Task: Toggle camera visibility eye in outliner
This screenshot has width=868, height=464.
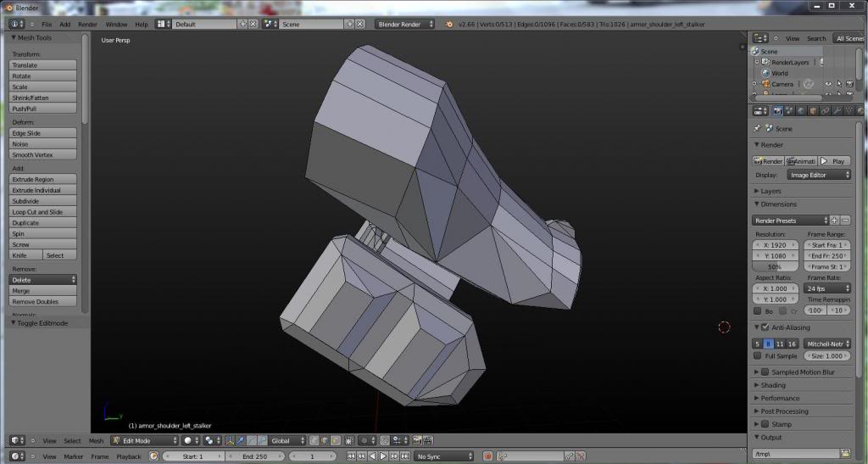Action: click(829, 84)
